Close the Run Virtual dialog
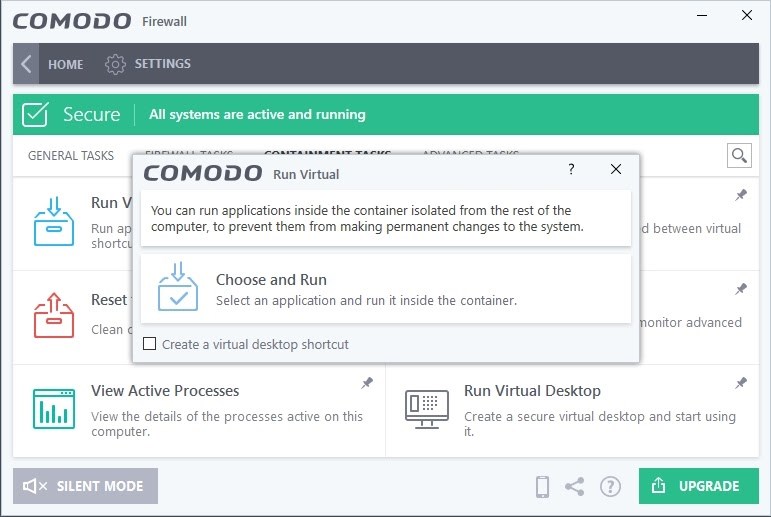The image size is (771, 517). pos(616,169)
